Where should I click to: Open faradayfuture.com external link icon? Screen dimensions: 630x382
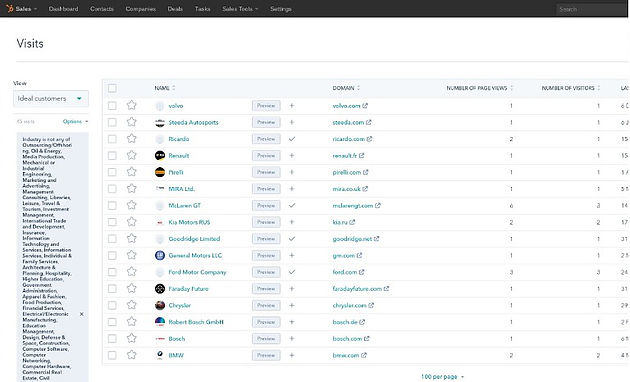pyautogui.click(x=386, y=289)
